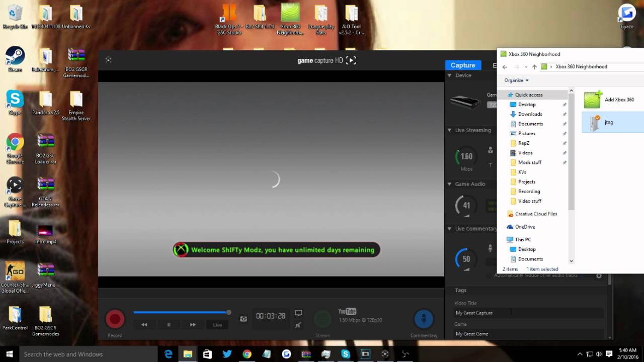Go back in the Explorer window

point(505,66)
